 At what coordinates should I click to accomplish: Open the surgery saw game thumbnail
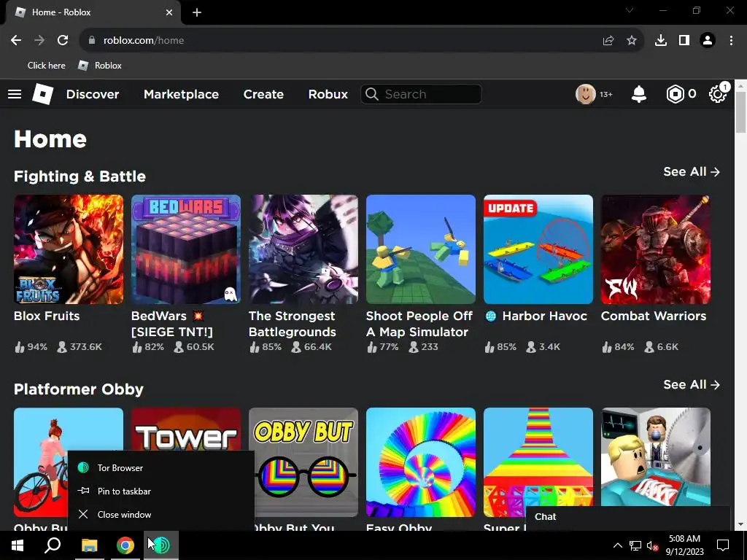[656, 457]
